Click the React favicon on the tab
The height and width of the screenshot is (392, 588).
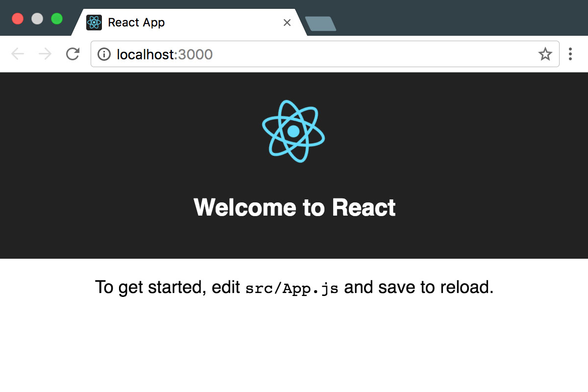click(x=94, y=23)
